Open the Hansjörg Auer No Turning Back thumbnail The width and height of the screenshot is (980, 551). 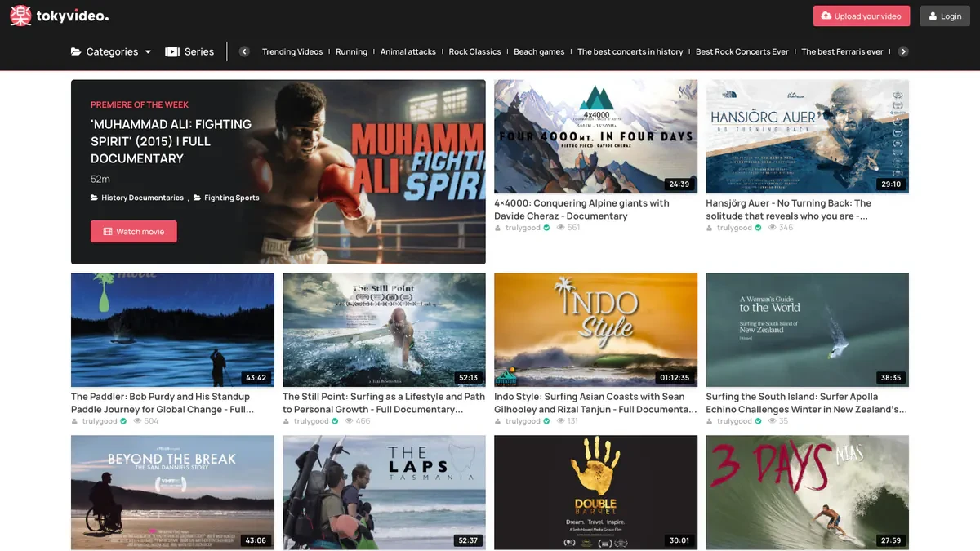pos(807,136)
